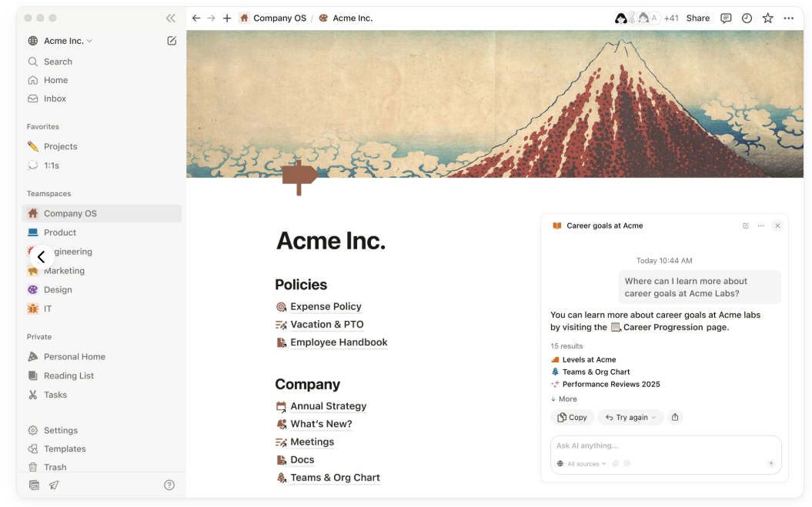Favorite this page with star icon

767,18
